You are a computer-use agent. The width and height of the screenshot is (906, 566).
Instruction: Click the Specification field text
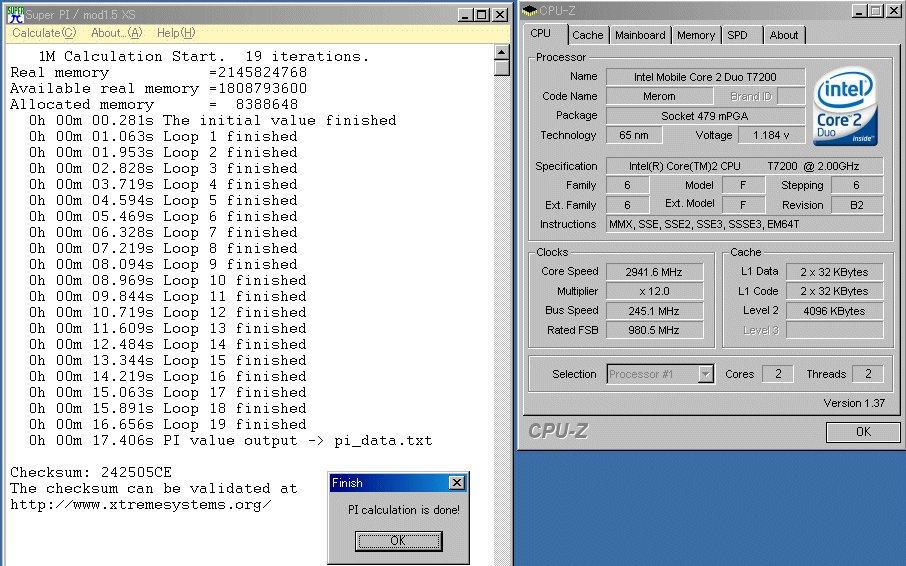click(x=744, y=166)
